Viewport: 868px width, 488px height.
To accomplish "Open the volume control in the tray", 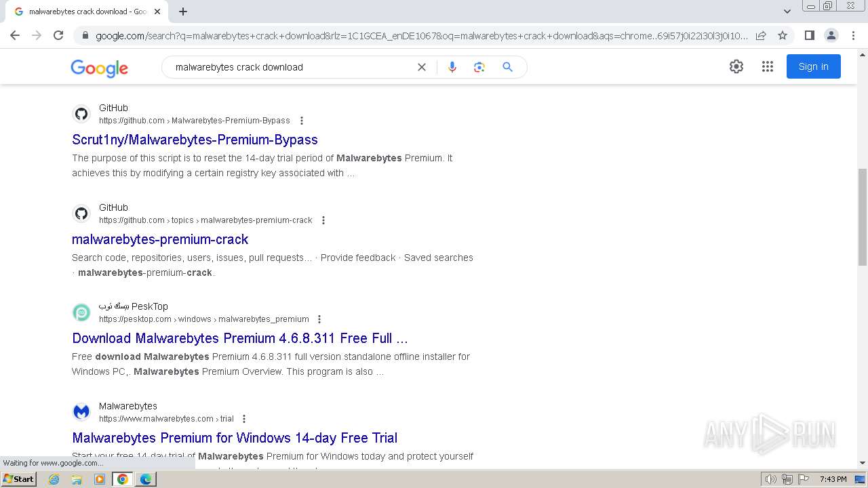I will pos(771,479).
